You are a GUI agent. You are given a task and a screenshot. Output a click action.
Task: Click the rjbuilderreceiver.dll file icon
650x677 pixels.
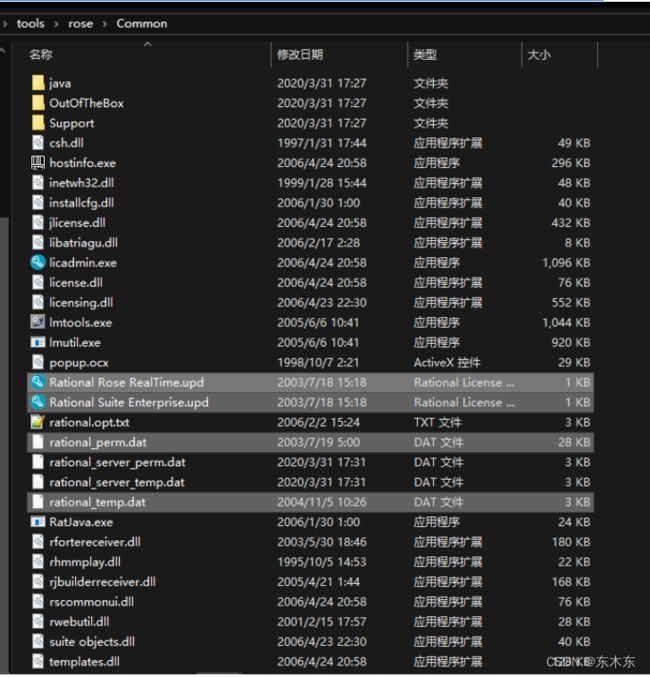(38, 582)
